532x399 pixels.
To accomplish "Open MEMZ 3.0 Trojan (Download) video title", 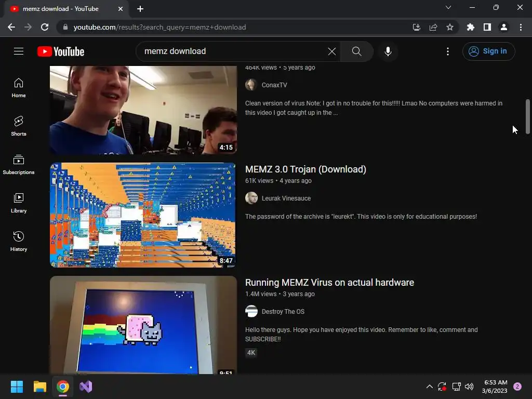I will 305,169.
